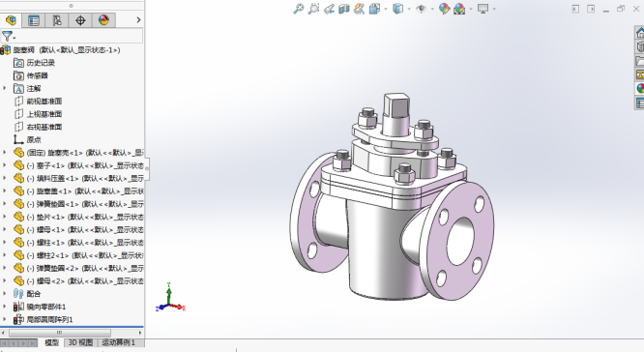Open the View Palette task pane icon
Viewport: 644px width, 352px height.
pyautogui.click(x=639, y=74)
